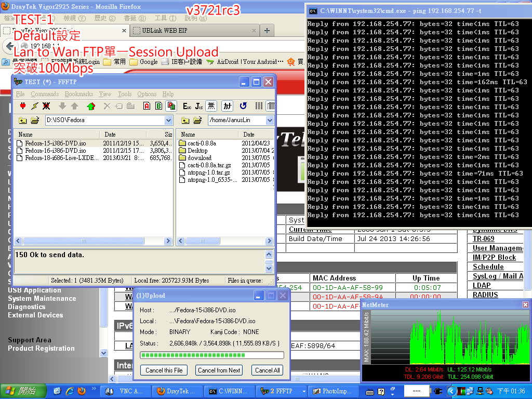Open System Maintenance in DrayTek sidebar
This screenshot has width=532, height=399.
tap(42, 299)
